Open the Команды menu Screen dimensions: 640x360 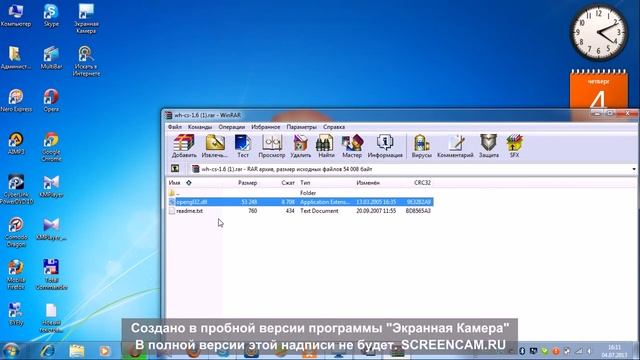(x=200, y=127)
